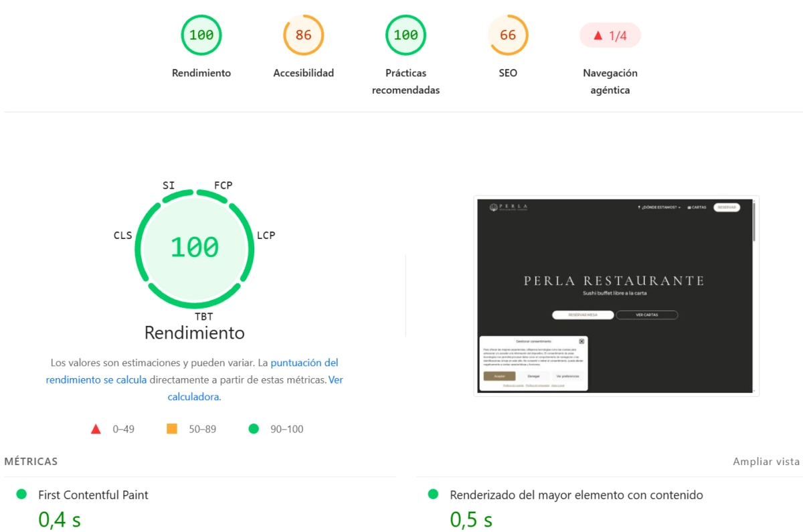Click 'Renderizado del mayor elemento con contenido' title

pos(576,495)
